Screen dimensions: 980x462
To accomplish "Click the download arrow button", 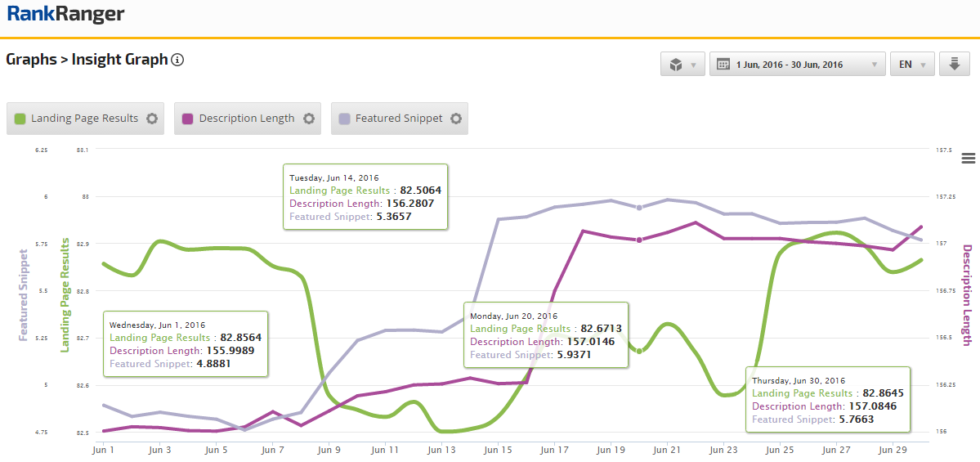I will pos(954,65).
